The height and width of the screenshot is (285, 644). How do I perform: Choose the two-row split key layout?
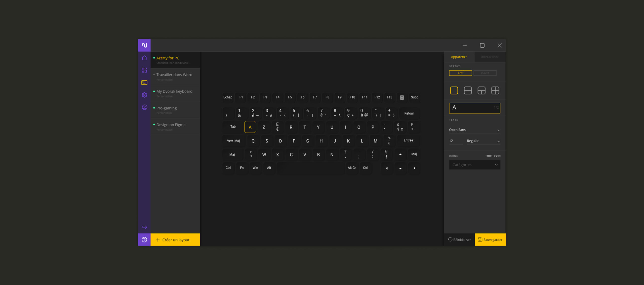tap(467, 90)
